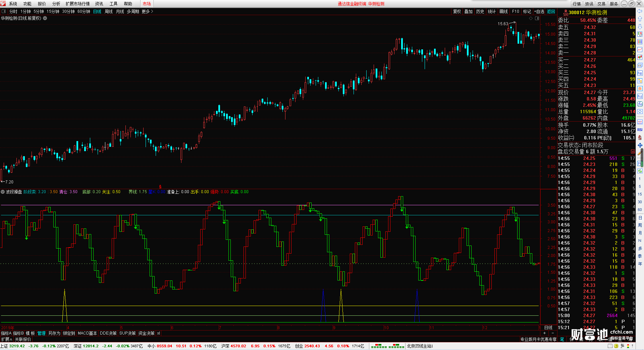Open the 指标A indicator list
Image resolution: width=644 pixels, height=350 pixels.
point(6,333)
